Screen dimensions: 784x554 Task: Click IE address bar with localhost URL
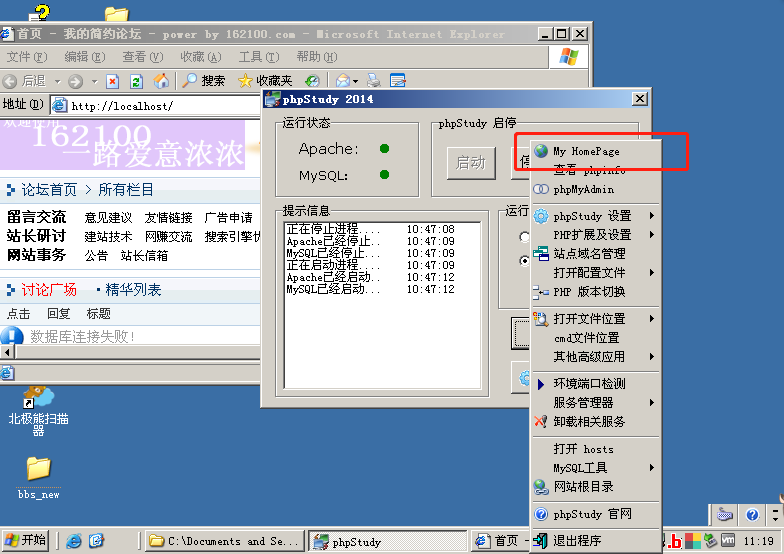click(156, 106)
